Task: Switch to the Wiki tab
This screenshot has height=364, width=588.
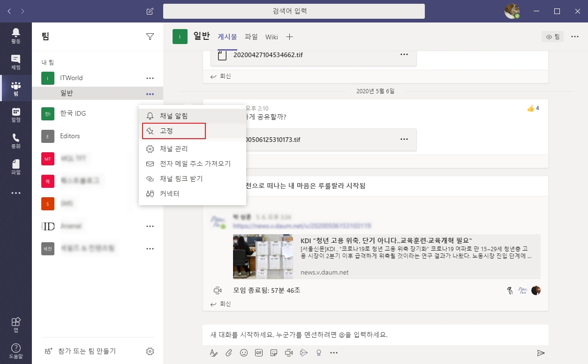Action: pos(271,37)
